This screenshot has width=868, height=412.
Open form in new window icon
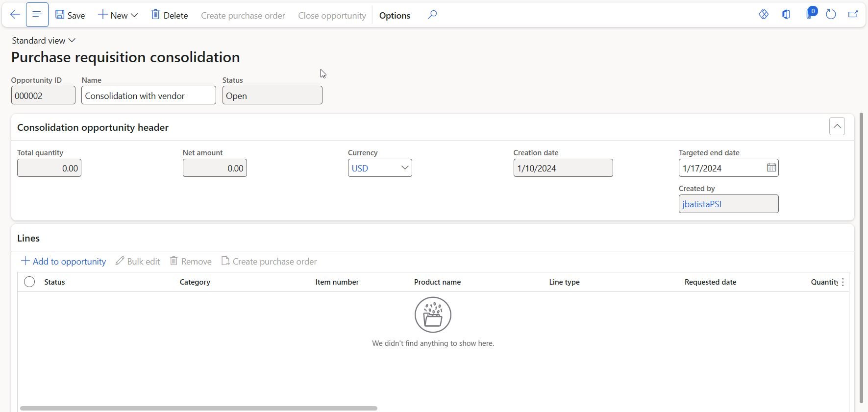pyautogui.click(x=853, y=15)
